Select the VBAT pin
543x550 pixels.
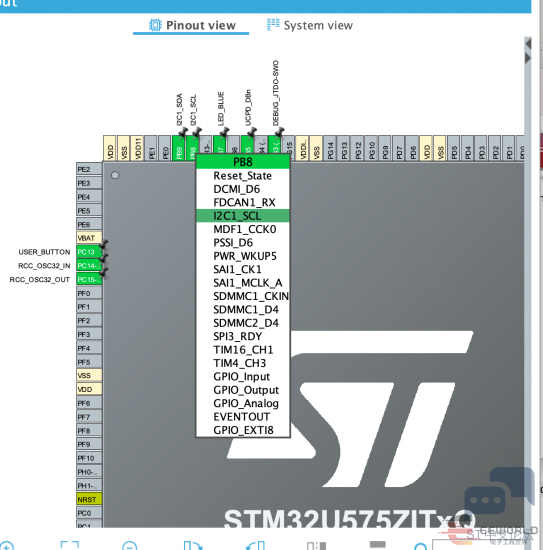coord(89,238)
